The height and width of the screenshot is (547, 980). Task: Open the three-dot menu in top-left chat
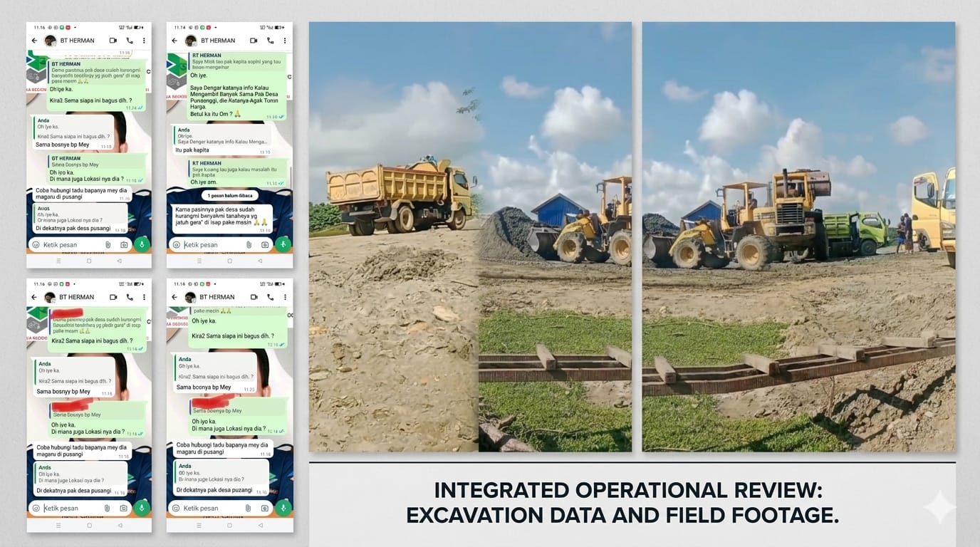pyautogui.click(x=145, y=41)
